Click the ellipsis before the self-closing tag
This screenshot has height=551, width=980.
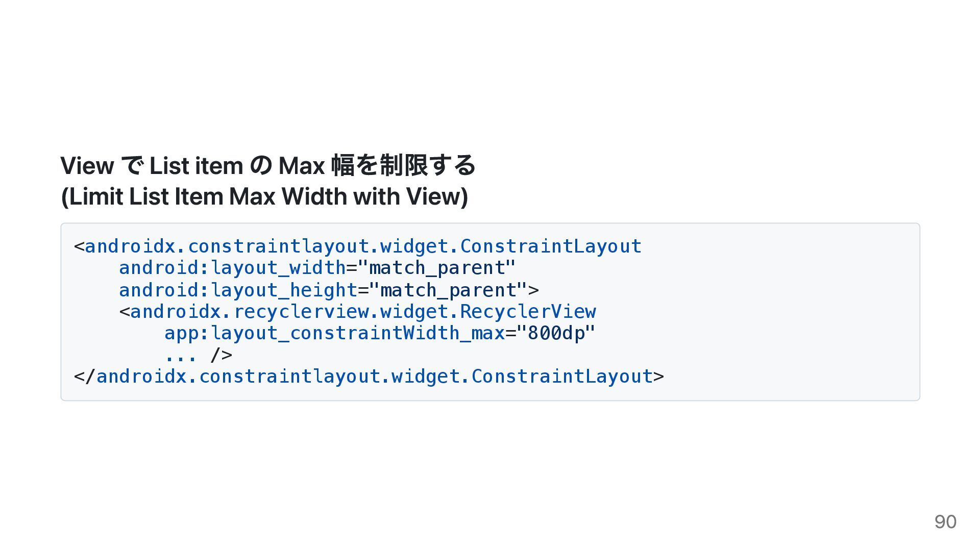click(181, 355)
